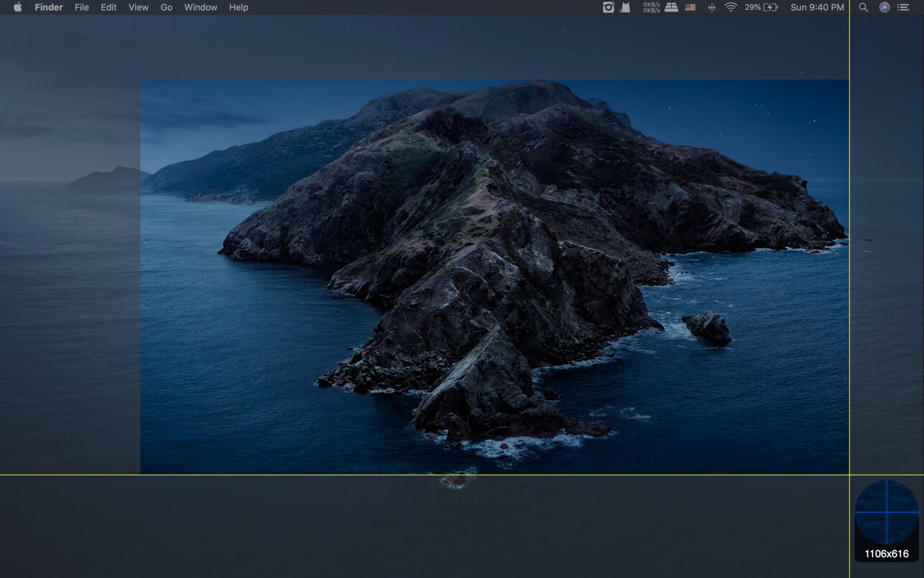
Task: Click the cat-shaped menu bar icon
Action: pos(626,7)
